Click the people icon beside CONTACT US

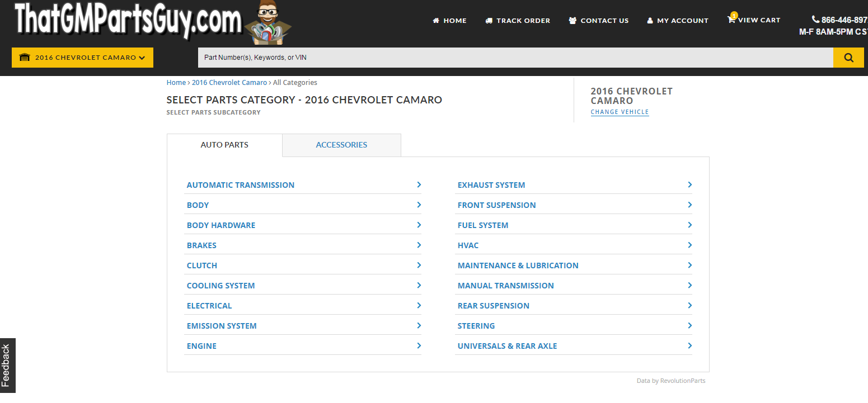point(573,21)
